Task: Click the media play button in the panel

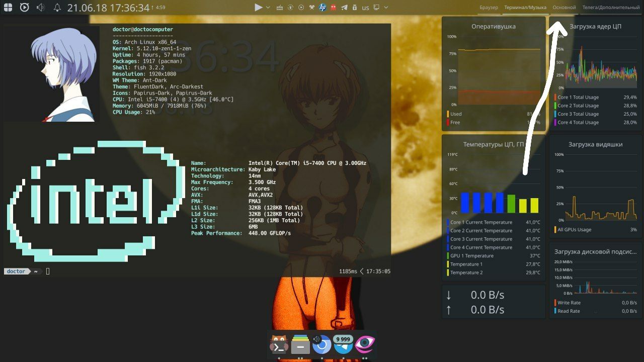Action: pyautogui.click(x=259, y=8)
